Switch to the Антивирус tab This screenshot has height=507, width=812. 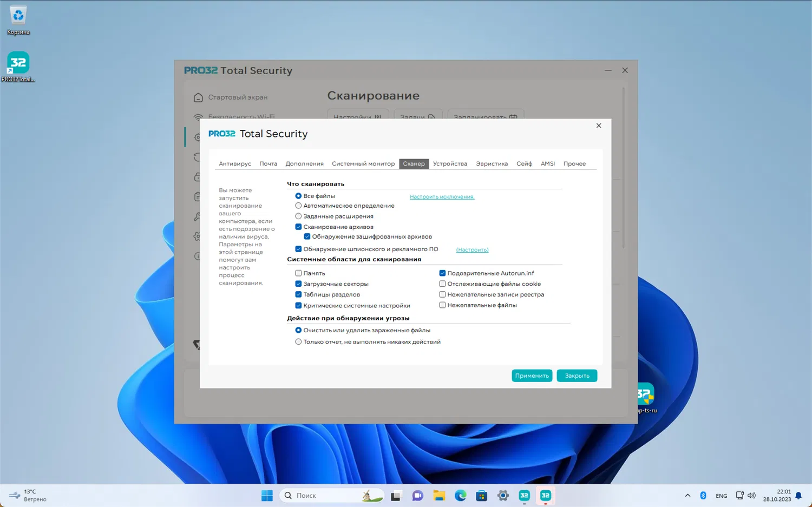[235, 163]
